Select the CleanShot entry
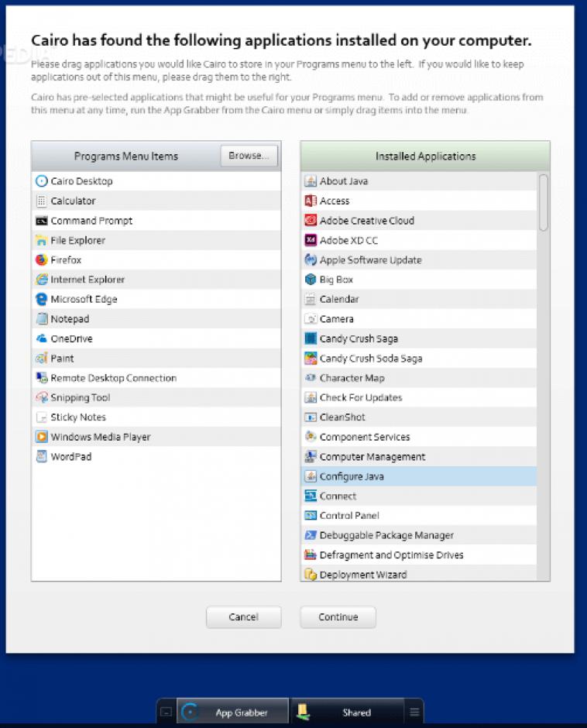The height and width of the screenshot is (728, 587). coord(418,417)
